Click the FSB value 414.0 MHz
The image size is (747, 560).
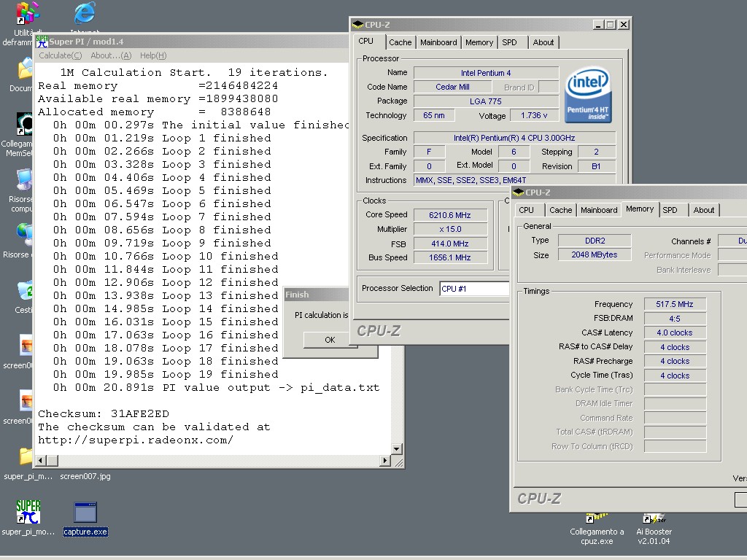(x=450, y=244)
